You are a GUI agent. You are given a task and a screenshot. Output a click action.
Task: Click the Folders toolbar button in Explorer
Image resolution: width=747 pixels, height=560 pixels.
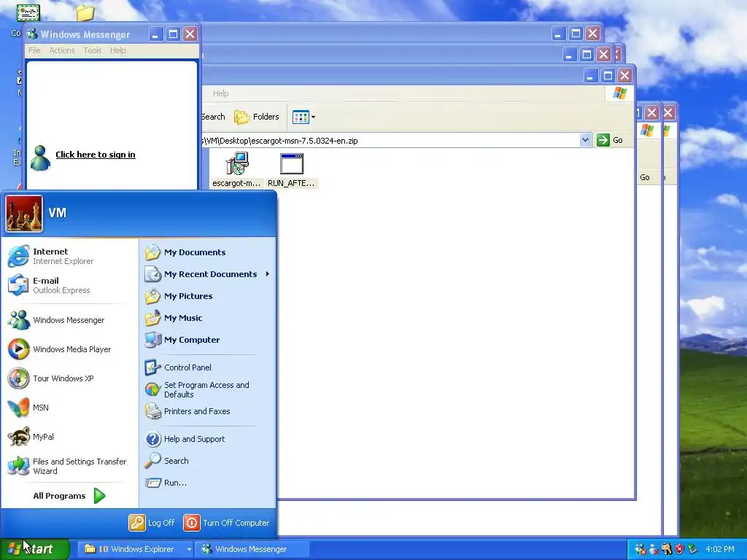click(256, 117)
